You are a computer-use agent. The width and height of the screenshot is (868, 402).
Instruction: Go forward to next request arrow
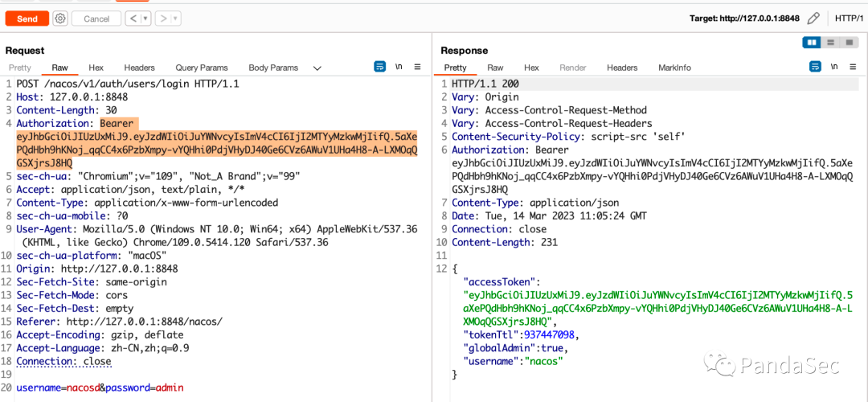(163, 18)
